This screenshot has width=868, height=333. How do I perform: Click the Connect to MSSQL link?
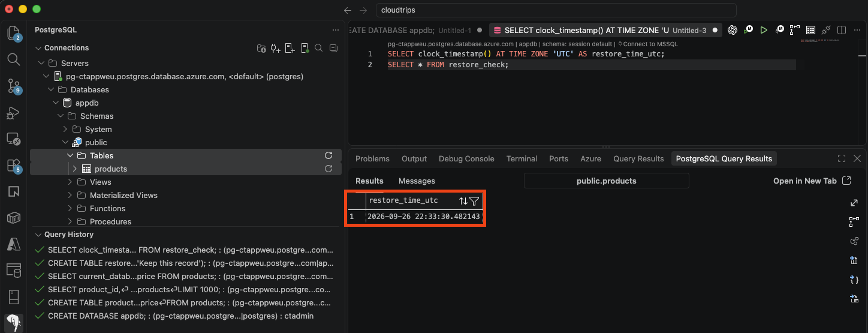647,44
